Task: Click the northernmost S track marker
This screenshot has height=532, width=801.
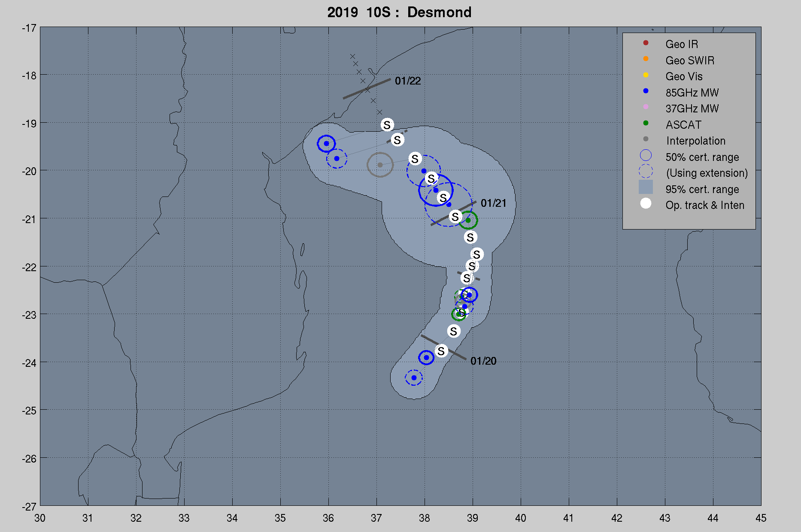Action: 387,125
